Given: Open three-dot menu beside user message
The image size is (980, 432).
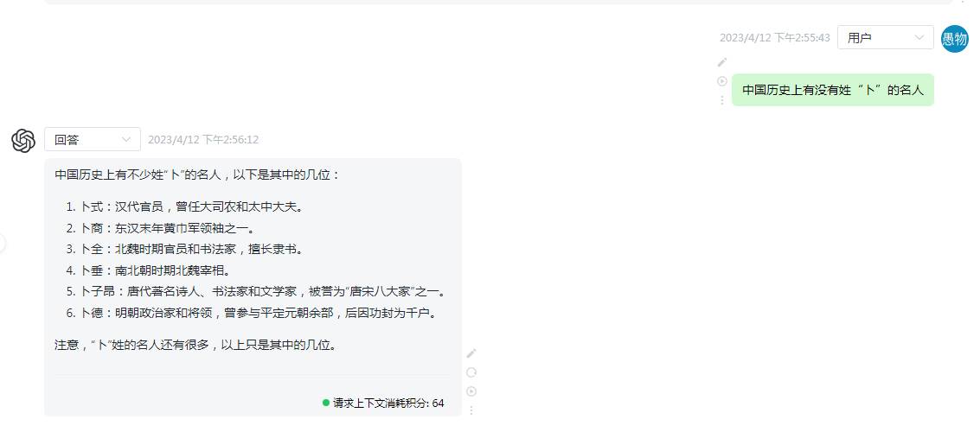Looking at the screenshot, I should [x=722, y=100].
